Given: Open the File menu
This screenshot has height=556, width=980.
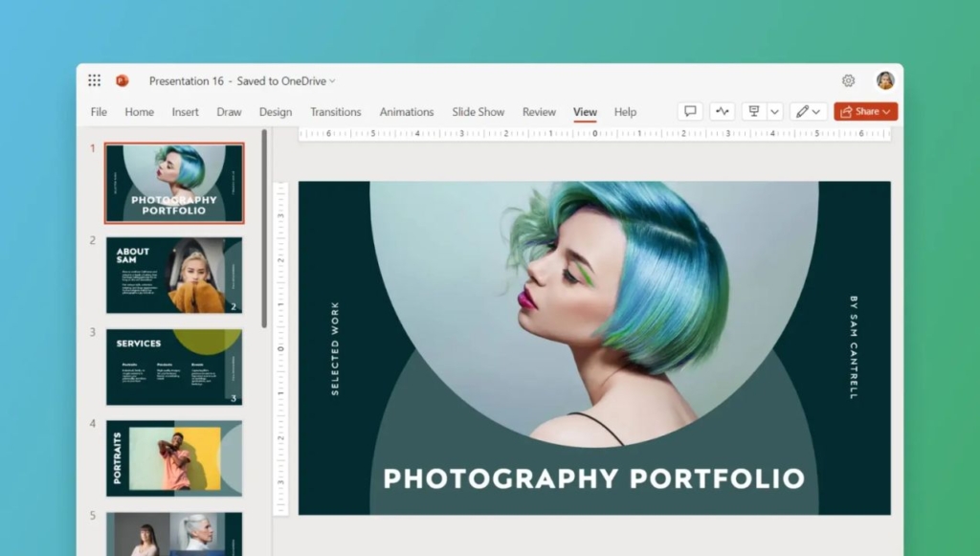Looking at the screenshot, I should pos(99,112).
